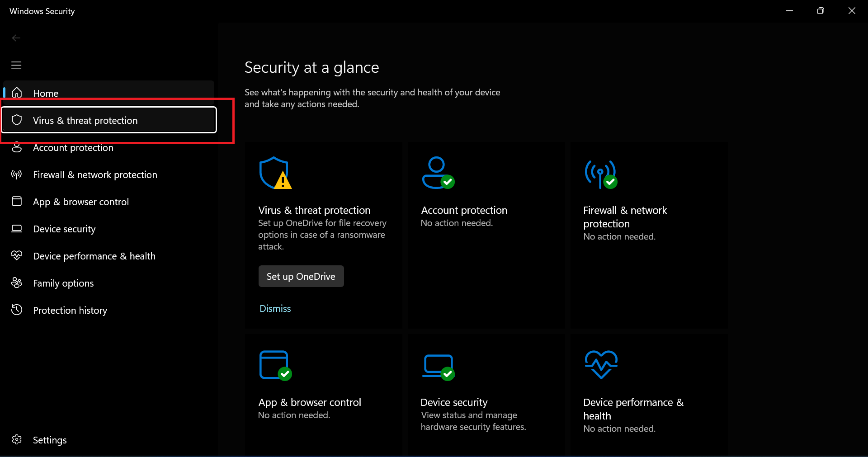Image resolution: width=868 pixels, height=457 pixels.
Task: Open the App & browser control card title
Action: [x=310, y=402]
